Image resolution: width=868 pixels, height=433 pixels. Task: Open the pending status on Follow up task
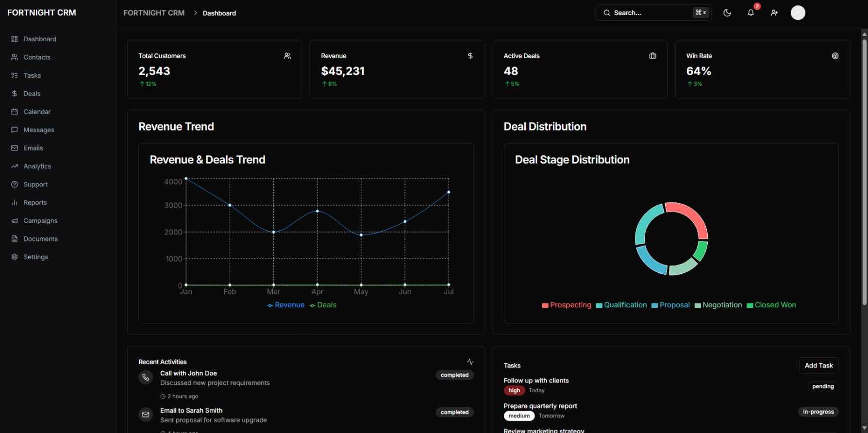823,386
